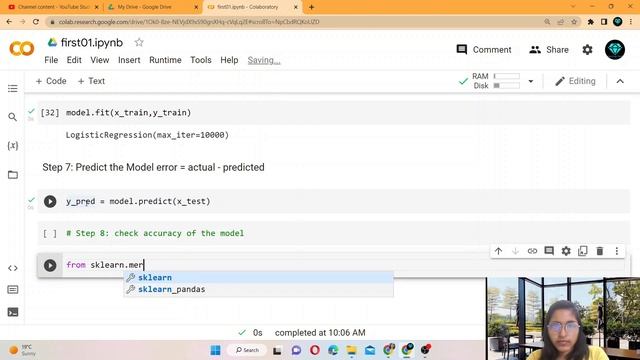Open File Explorer from taskbar
Image resolution: width=640 pixels, height=360 pixels.
point(351,350)
